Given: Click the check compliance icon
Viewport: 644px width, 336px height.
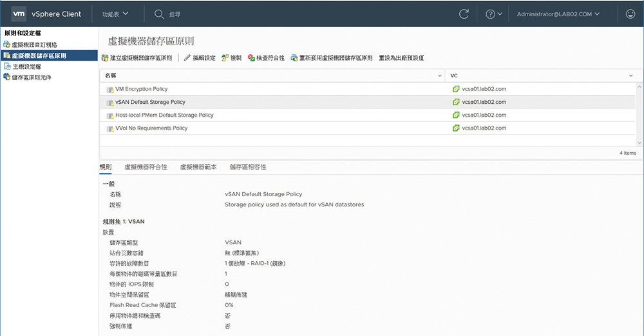Looking at the screenshot, I should [251, 58].
